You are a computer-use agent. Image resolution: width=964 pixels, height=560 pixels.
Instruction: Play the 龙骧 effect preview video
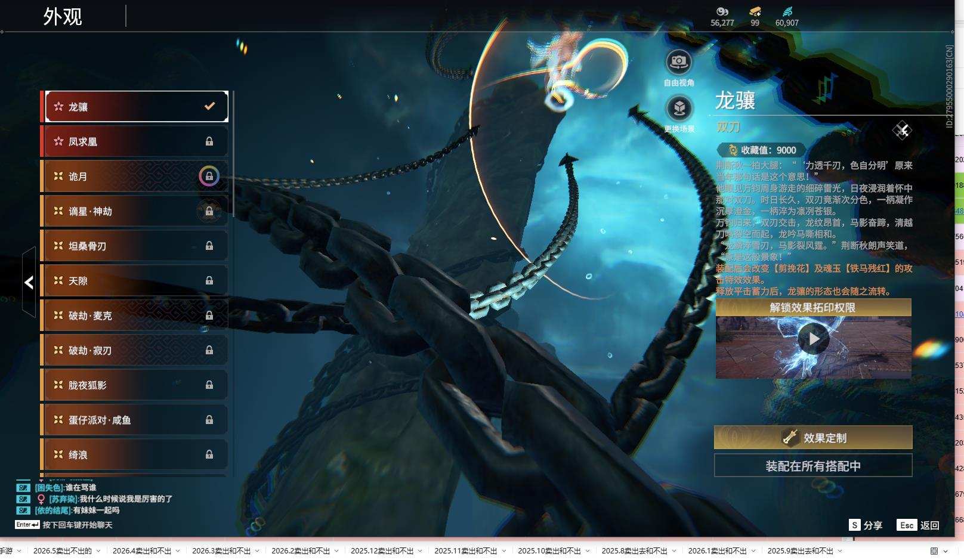pos(814,339)
